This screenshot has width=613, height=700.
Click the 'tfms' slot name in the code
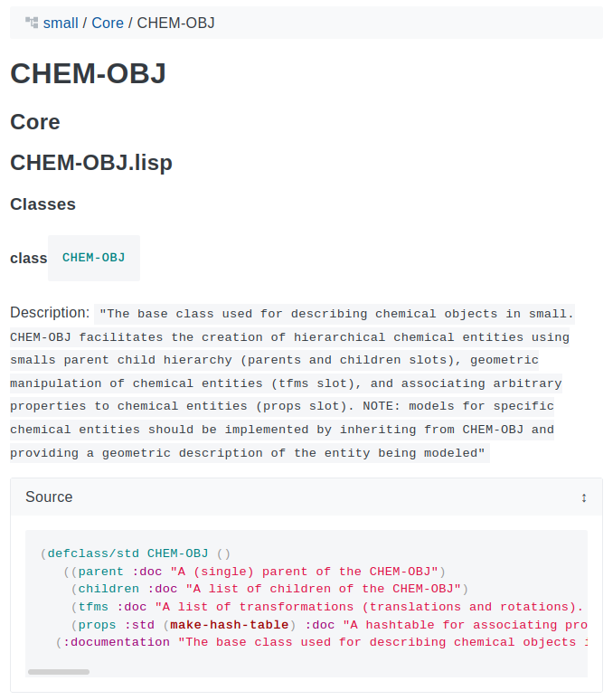click(x=93, y=607)
